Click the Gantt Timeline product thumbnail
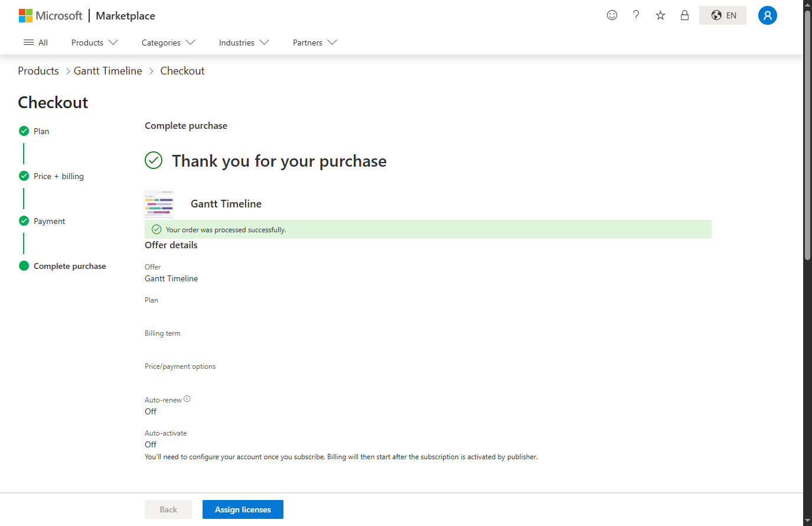This screenshot has width=812, height=526. [159, 203]
